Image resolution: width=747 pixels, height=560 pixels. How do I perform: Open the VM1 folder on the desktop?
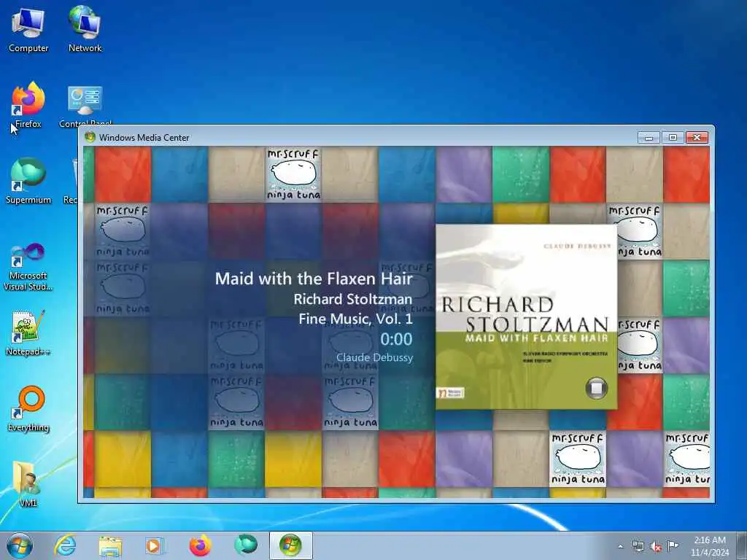pos(28,483)
